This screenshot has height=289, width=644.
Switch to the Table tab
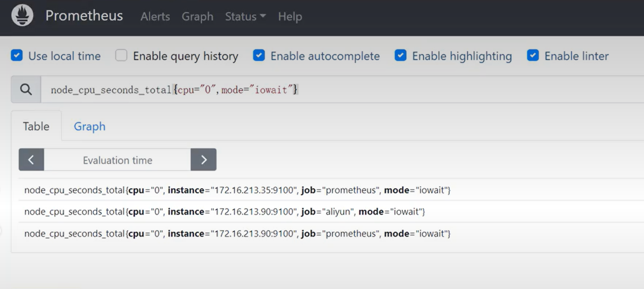36,126
